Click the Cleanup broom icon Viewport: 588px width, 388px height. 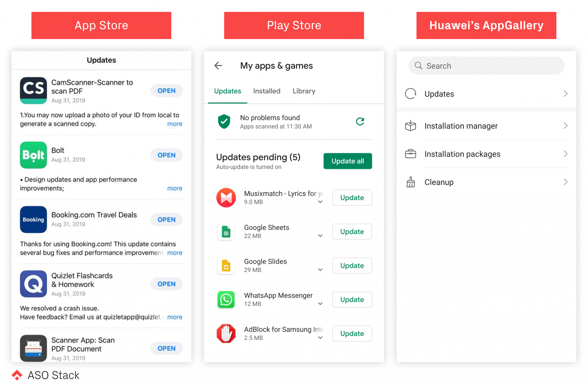coord(411,182)
